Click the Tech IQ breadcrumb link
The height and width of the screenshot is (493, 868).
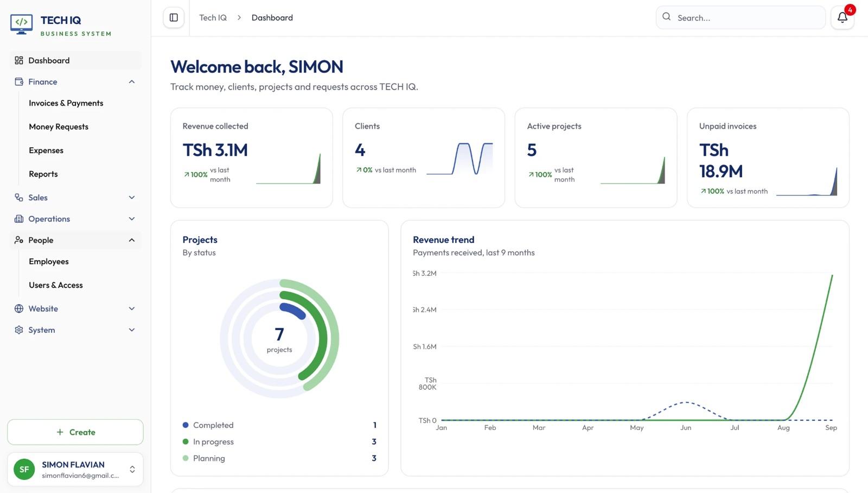coord(213,17)
